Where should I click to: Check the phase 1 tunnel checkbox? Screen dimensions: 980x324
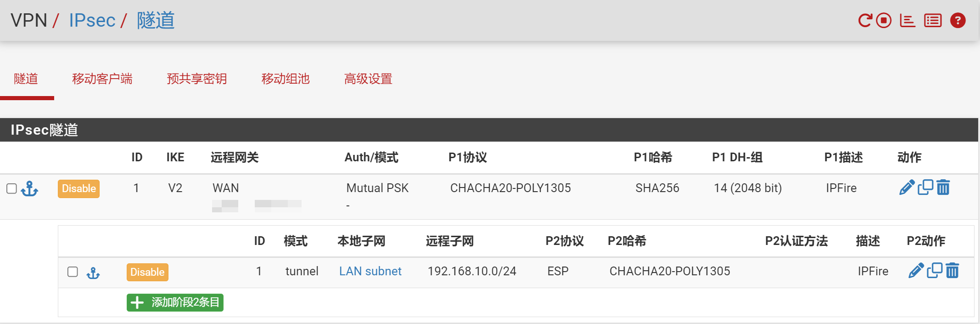pos(12,189)
